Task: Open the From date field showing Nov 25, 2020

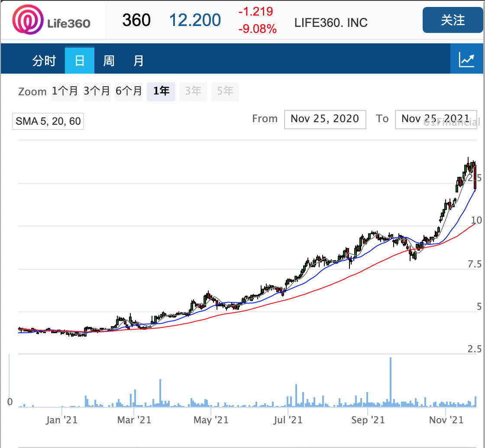Action: click(325, 119)
